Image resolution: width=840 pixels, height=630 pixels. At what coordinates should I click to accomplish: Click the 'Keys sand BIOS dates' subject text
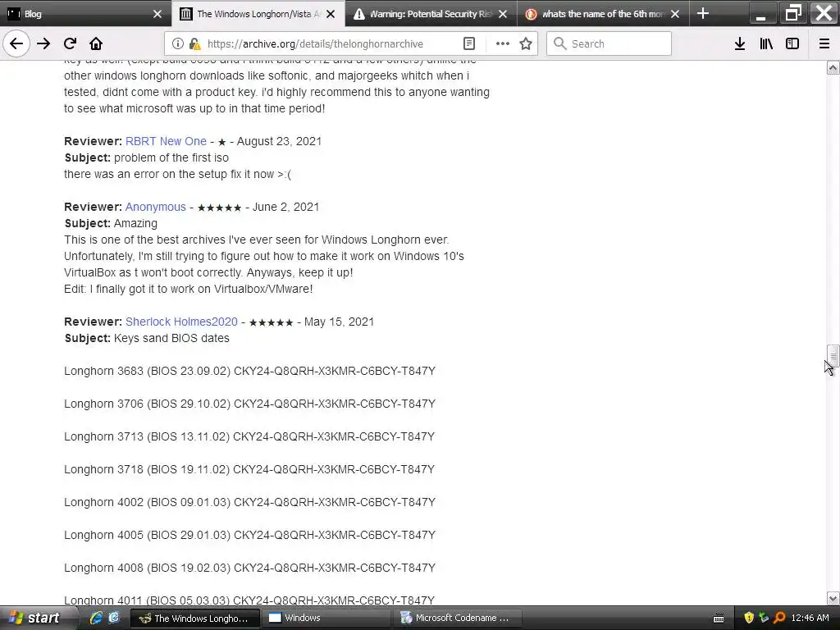(171, 338)
